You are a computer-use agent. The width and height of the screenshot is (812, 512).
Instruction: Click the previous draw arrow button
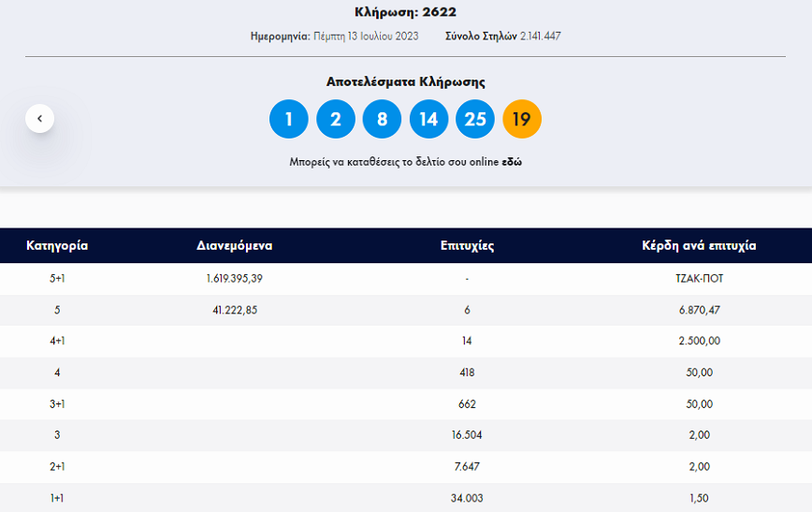point(39,118)
